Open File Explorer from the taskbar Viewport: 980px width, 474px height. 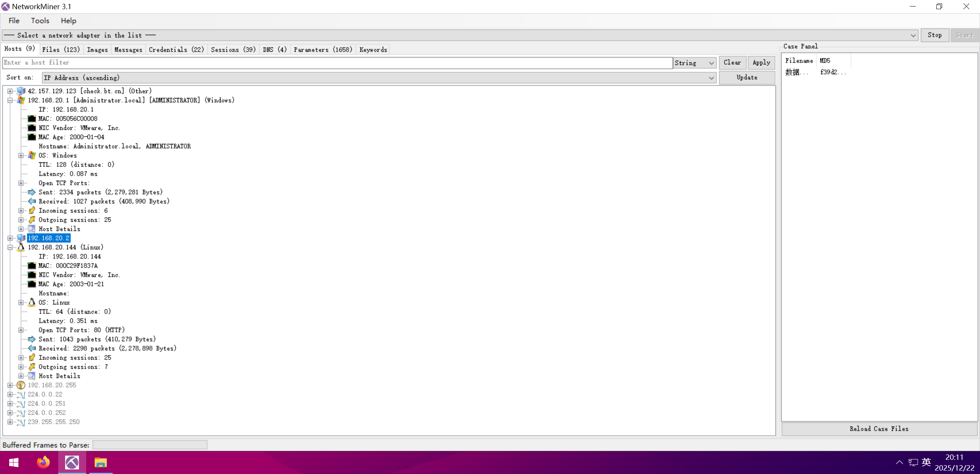pos(101,463)
